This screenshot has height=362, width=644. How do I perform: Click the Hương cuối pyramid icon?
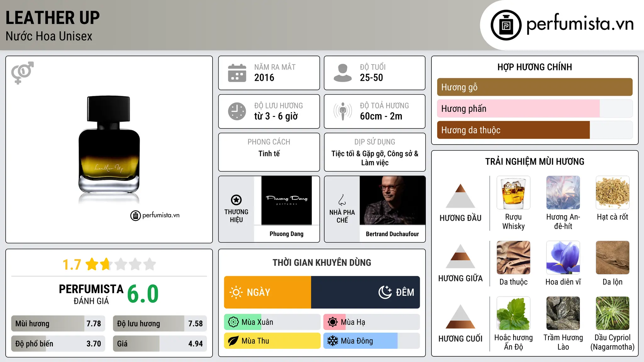(460, 316)
